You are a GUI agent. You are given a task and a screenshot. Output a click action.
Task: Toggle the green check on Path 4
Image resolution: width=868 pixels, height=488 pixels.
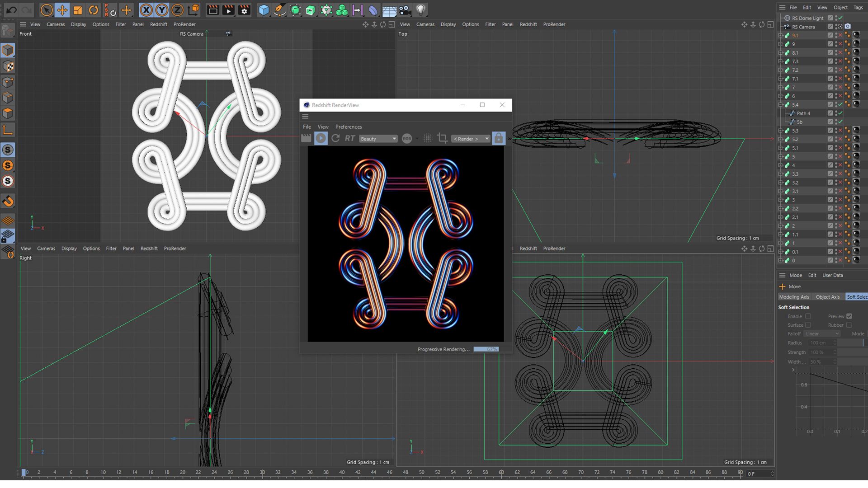[x=840, y=113]
